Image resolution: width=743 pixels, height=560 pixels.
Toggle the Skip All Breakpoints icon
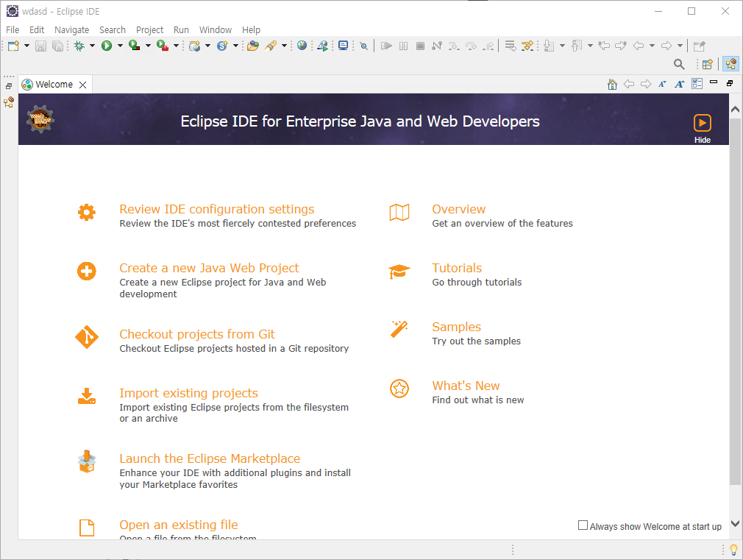pyautogui.click(x=363, y=46)
